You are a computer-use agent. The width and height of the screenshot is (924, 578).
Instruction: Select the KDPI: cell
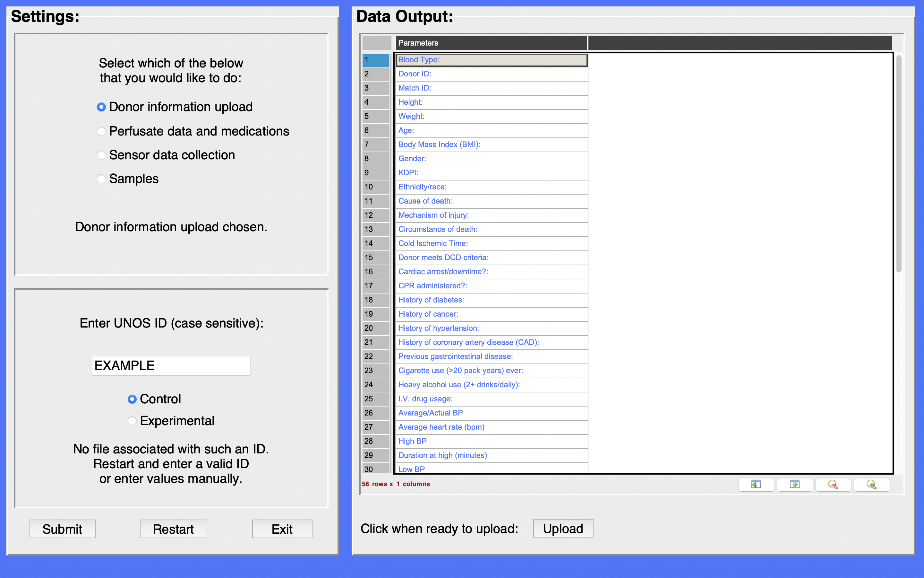(492, 173)
